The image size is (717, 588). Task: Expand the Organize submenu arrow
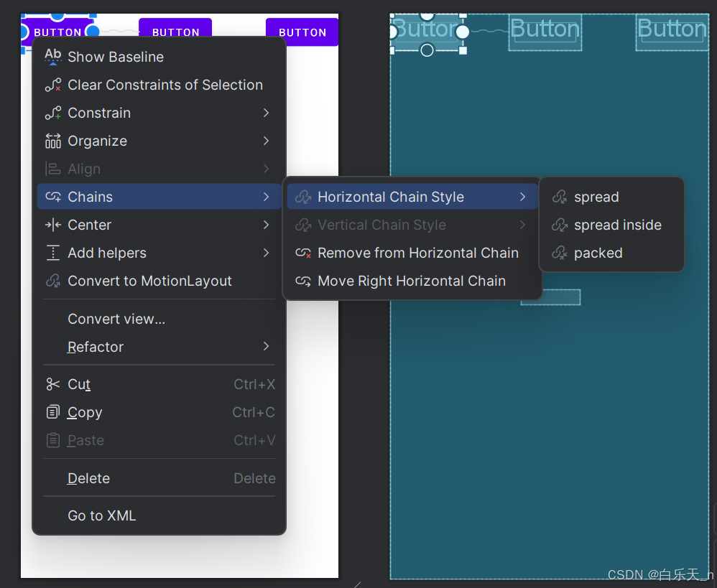click(x=266, y=141)
